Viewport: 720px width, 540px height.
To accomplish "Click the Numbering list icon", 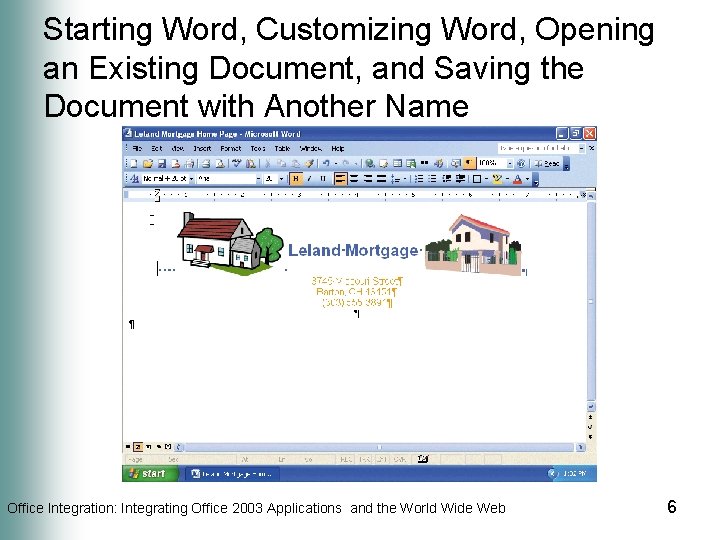I will (419, 179).
